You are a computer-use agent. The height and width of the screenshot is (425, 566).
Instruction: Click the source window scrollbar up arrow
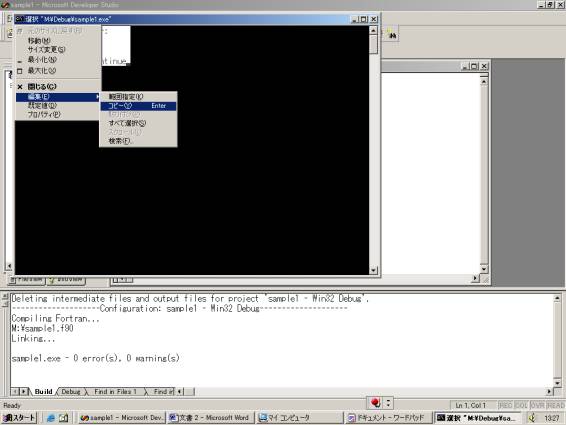pyautogui.click(x=484, y=82)
